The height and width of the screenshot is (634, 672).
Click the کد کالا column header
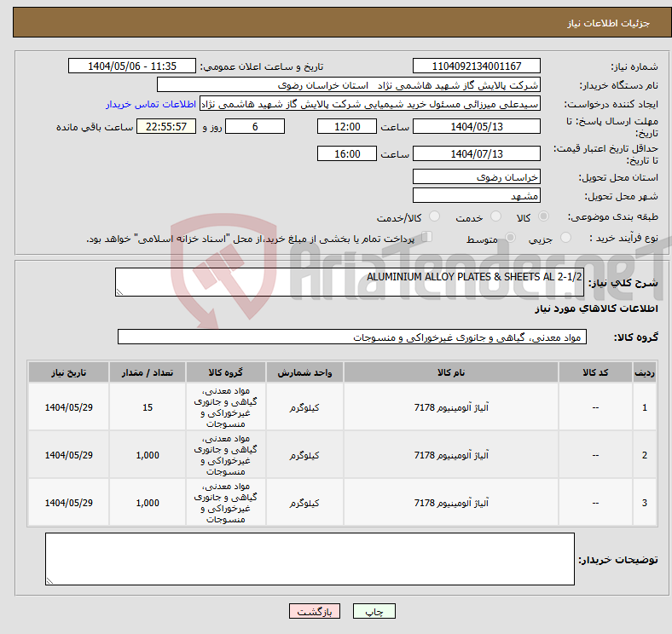click(x=595, y=372)
